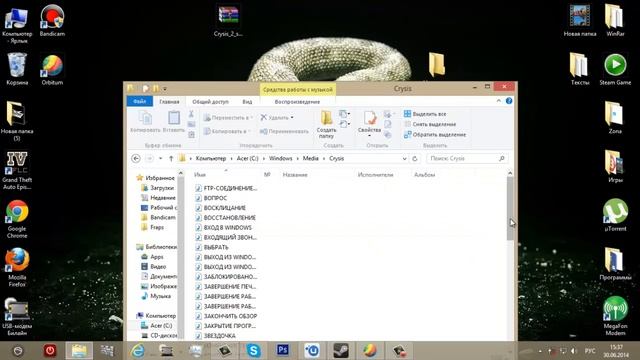This screenshot has height=360, width=640.
Task: Refresh the current folder view
Action: pos(415,158)
